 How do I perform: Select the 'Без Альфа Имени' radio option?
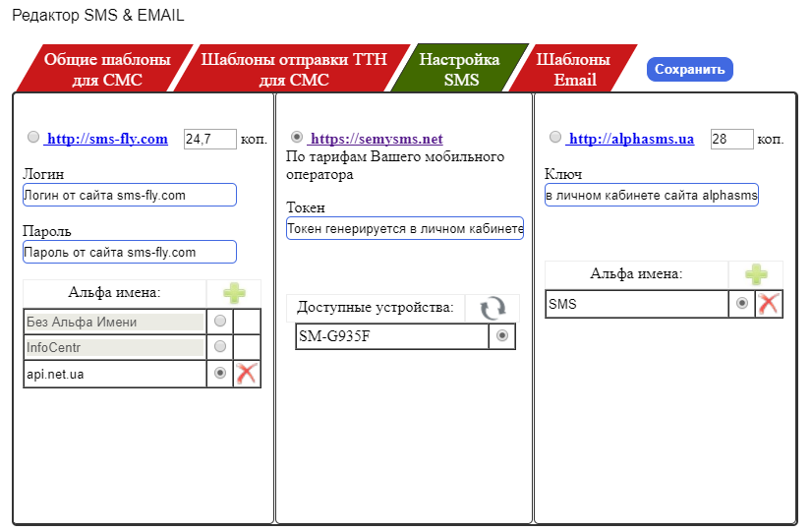[x=219, y=322]
